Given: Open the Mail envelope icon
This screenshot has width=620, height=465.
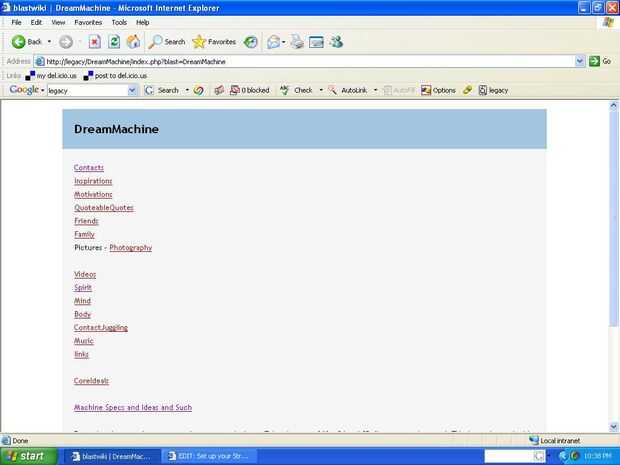Looking at the screenshot, I should pos(273,42).
